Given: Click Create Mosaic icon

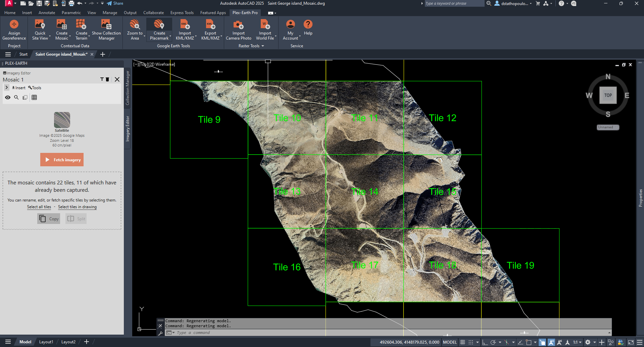Looking at the screenshot, I should [x=61, y=24].
